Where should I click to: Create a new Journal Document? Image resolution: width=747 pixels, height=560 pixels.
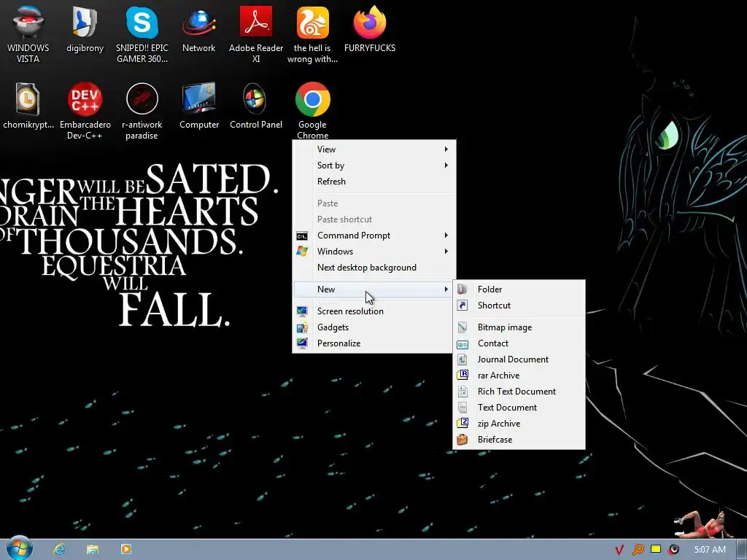519,359
